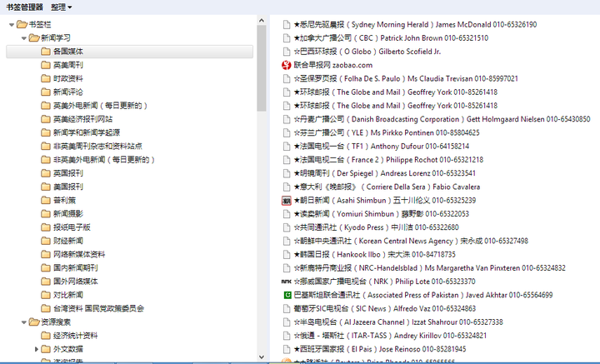Click the folder tree scroll up arrow
600x364 pixels.
(x=262, y=20)
